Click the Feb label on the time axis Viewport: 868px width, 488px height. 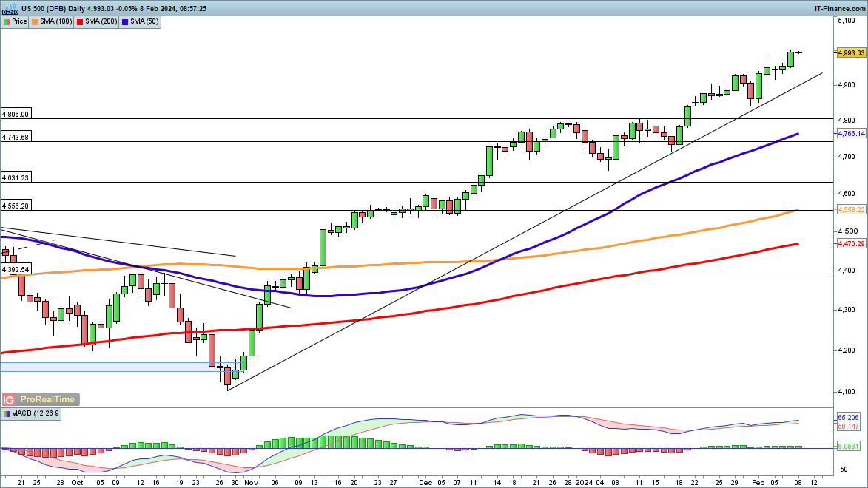tap(758, 483)
